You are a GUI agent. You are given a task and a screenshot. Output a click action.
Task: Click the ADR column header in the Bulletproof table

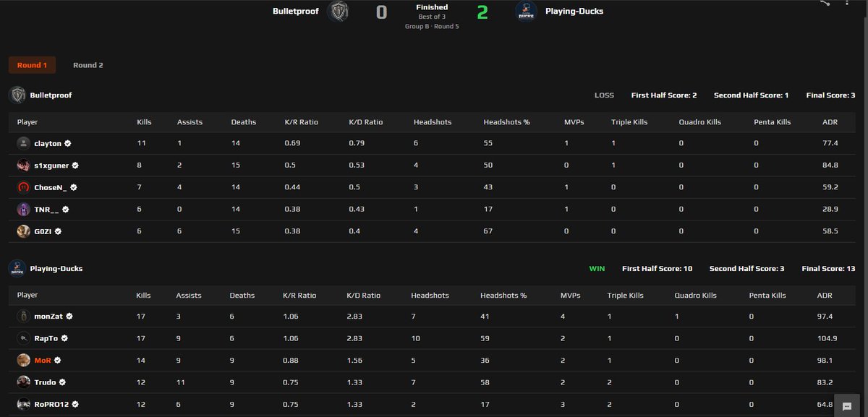click(830, 122)
